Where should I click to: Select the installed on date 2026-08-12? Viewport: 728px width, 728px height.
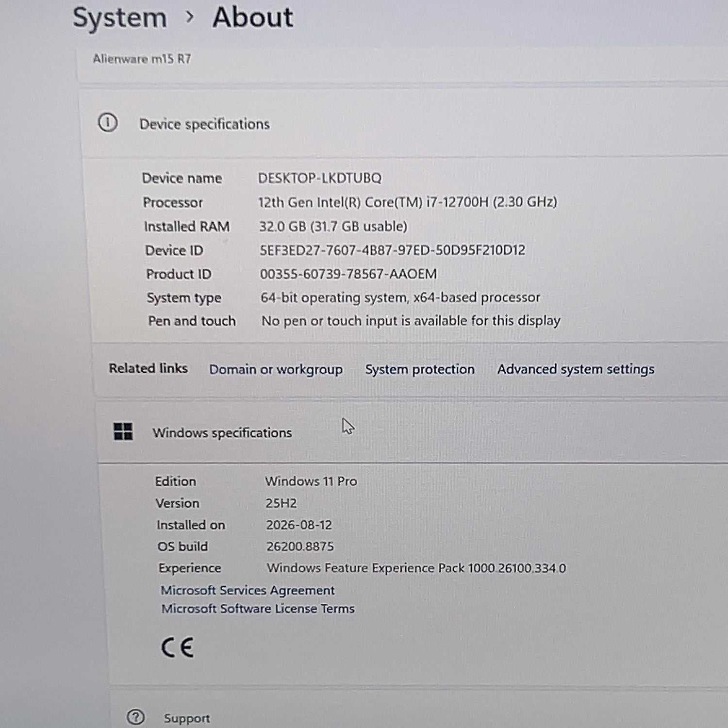click(299, 525)
